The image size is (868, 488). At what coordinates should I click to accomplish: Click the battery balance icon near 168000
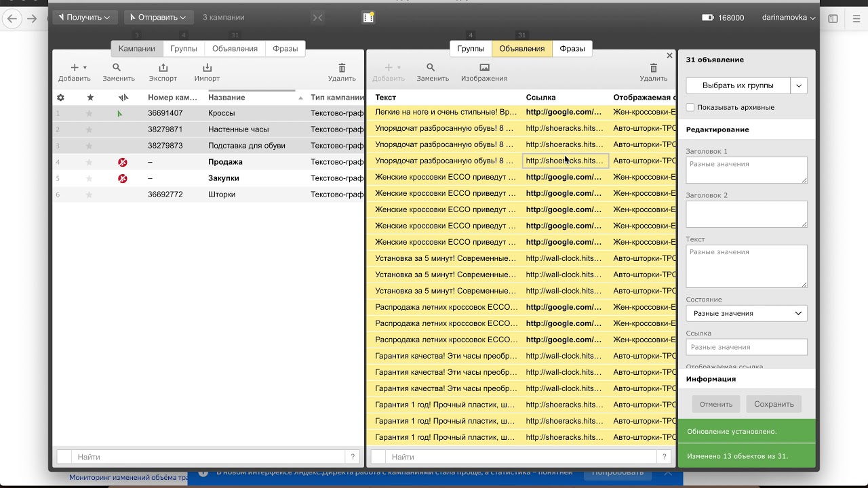(x=708, y=18)
